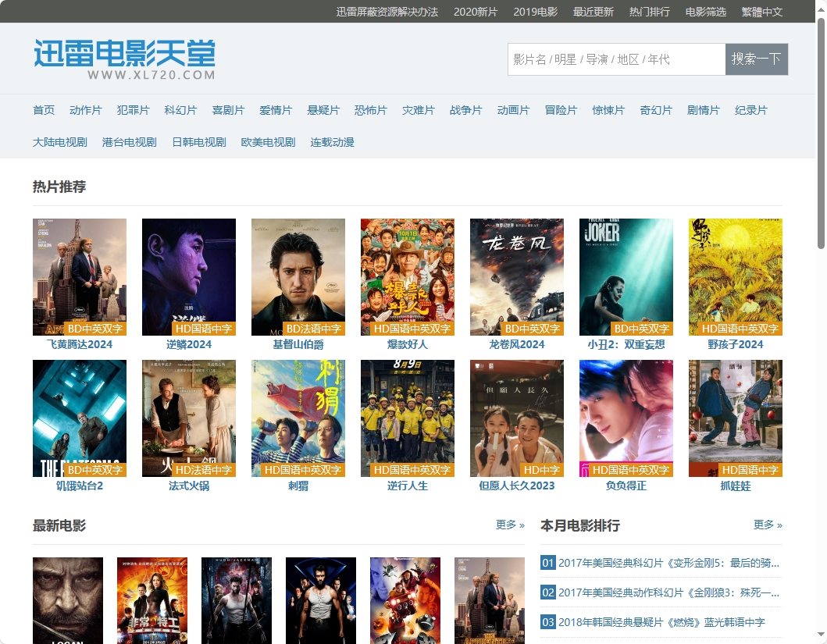Navigate to 欧美电视剧 section
Image resolution: width=827 pixels, height=644 pixels.
click(268, 142)
